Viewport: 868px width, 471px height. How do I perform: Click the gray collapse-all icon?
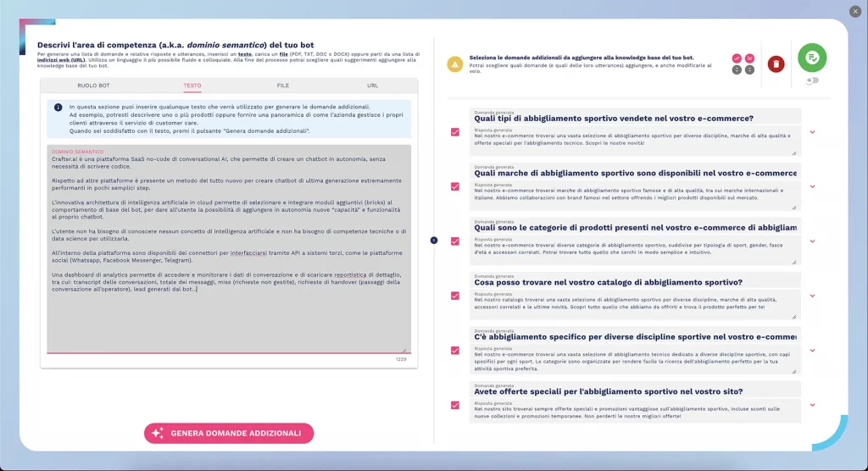tap(749, 69)
